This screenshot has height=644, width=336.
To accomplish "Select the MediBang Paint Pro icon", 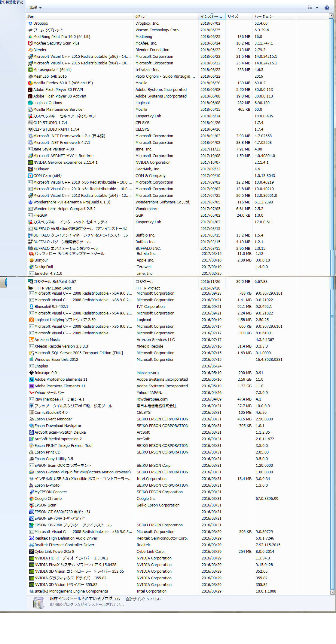I will click(x=30, y=37).
